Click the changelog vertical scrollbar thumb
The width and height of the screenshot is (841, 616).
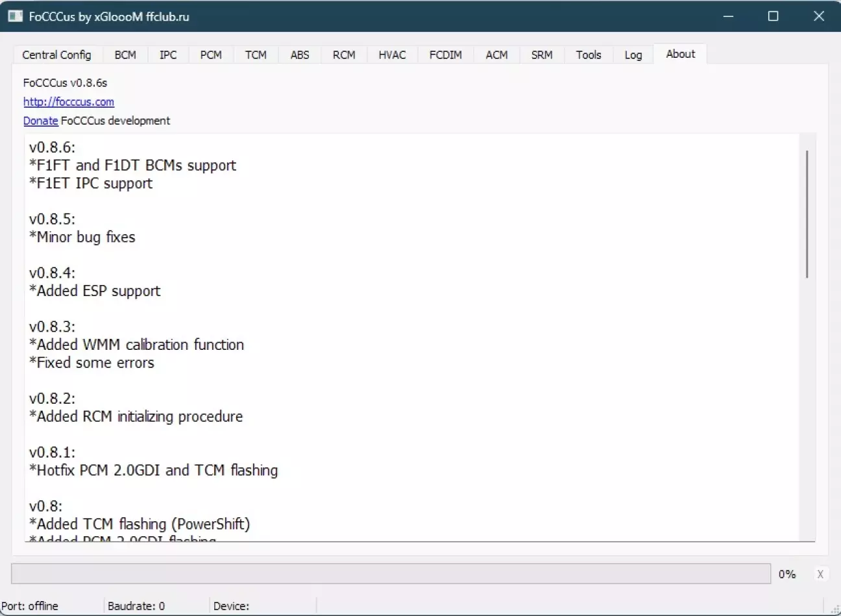[x=807, y=214]
